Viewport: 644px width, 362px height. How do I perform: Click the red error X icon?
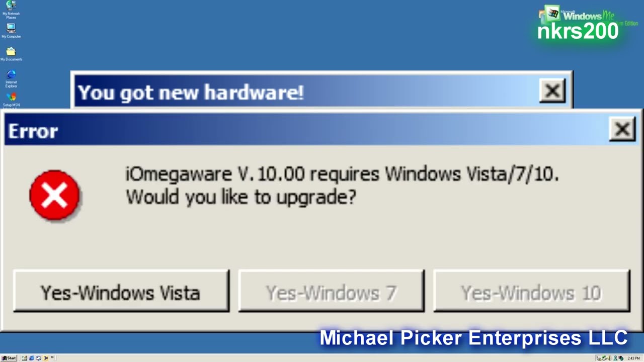click(x=54, y=195)
